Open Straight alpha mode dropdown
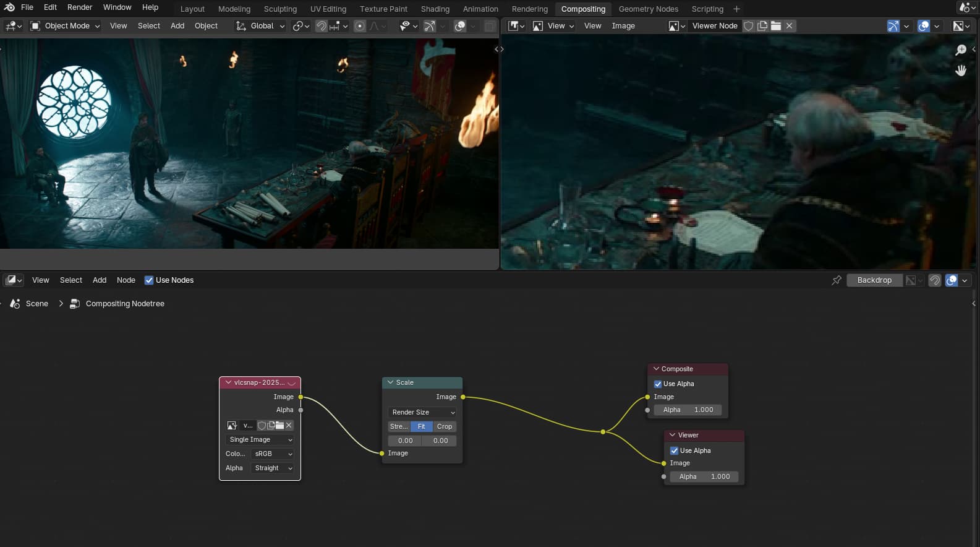Screen dimensions: 980x547 [x=273, y=468]
